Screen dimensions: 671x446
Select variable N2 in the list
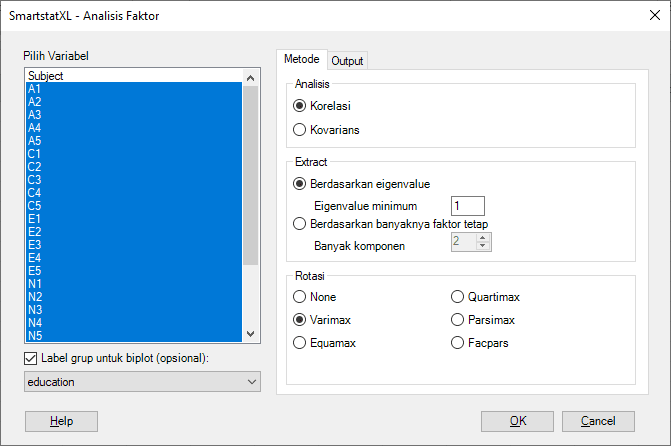134,297
